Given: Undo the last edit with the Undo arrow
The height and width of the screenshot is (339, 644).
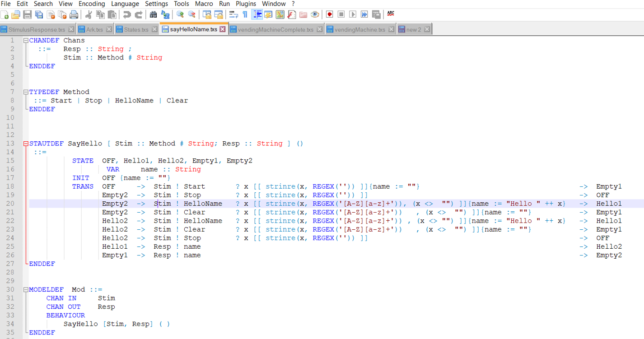Looking at the screenshot, I should point(127,15).
